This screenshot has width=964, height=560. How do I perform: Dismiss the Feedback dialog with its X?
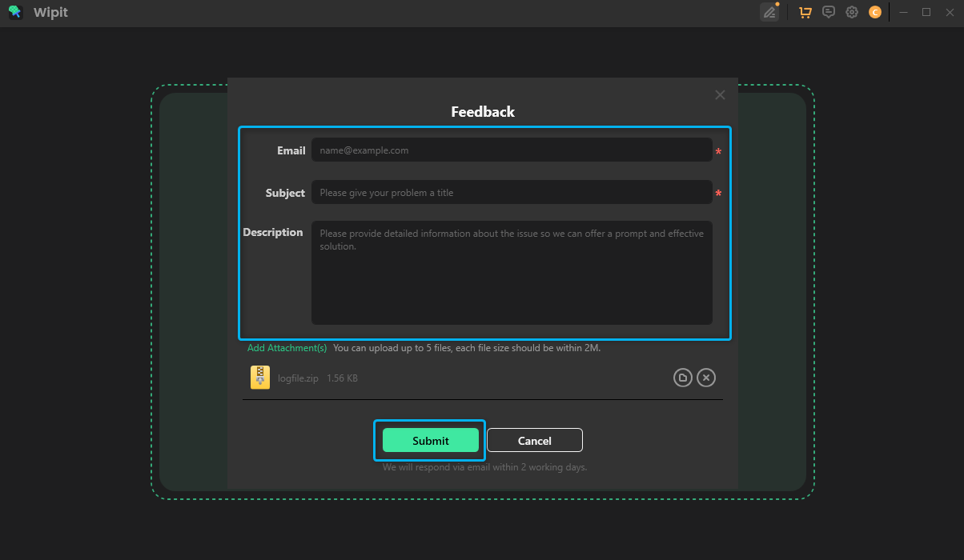(719, 94)
